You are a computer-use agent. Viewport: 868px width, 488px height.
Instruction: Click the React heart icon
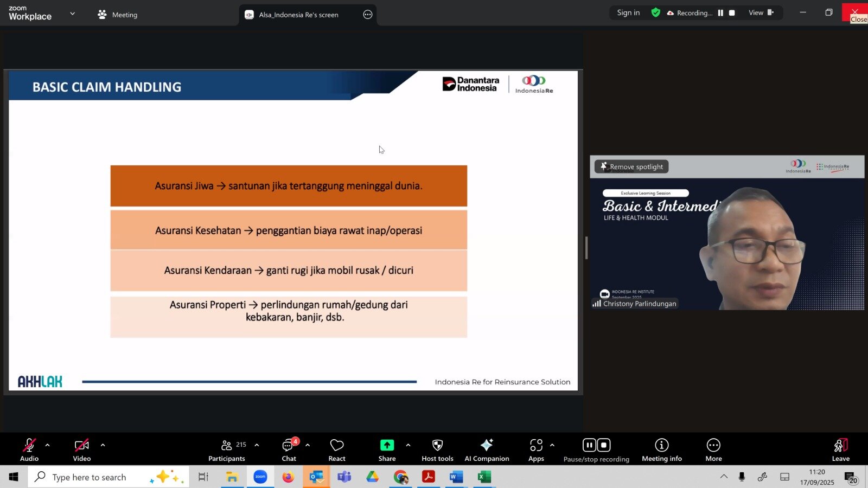[336, 450]
